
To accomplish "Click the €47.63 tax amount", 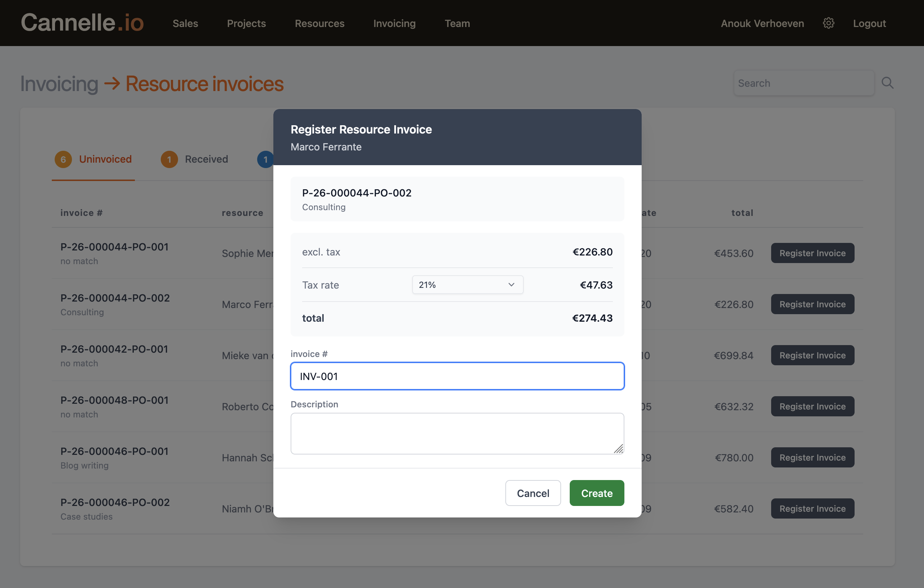I will 596,285.
